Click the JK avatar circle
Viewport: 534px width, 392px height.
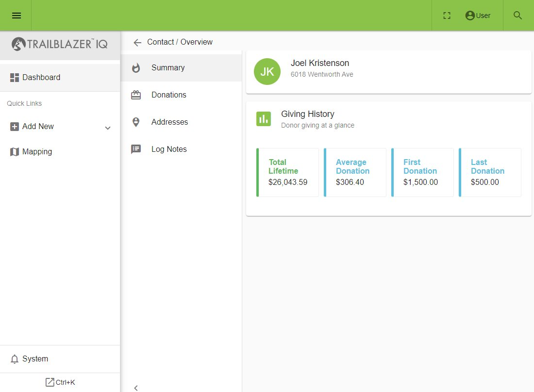[267, 71]
